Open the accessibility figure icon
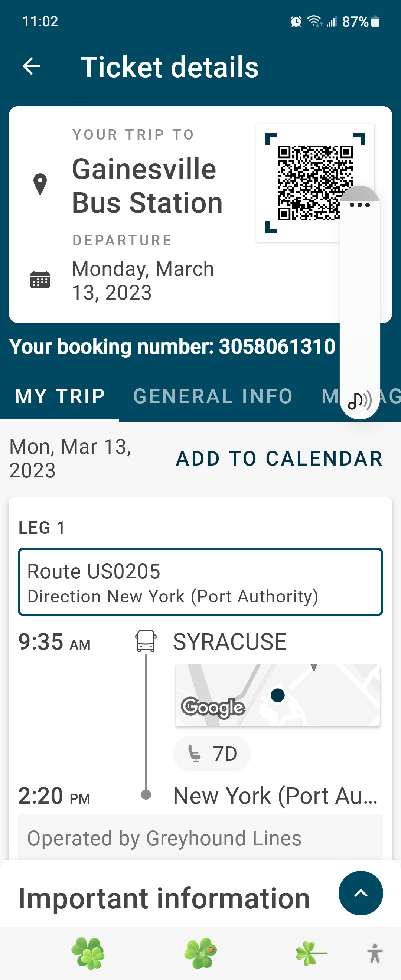 pyautogui.click(x=375, y=953)
